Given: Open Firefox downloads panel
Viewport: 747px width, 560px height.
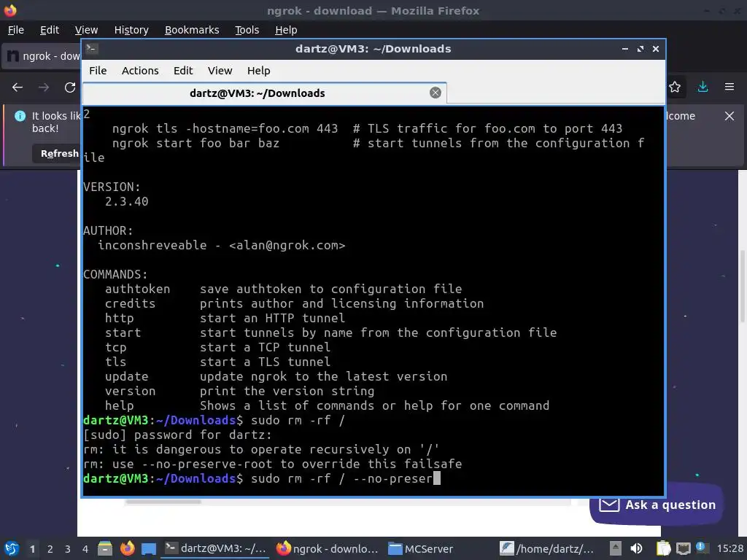Looking at the screenshot, I should point(703,87).
